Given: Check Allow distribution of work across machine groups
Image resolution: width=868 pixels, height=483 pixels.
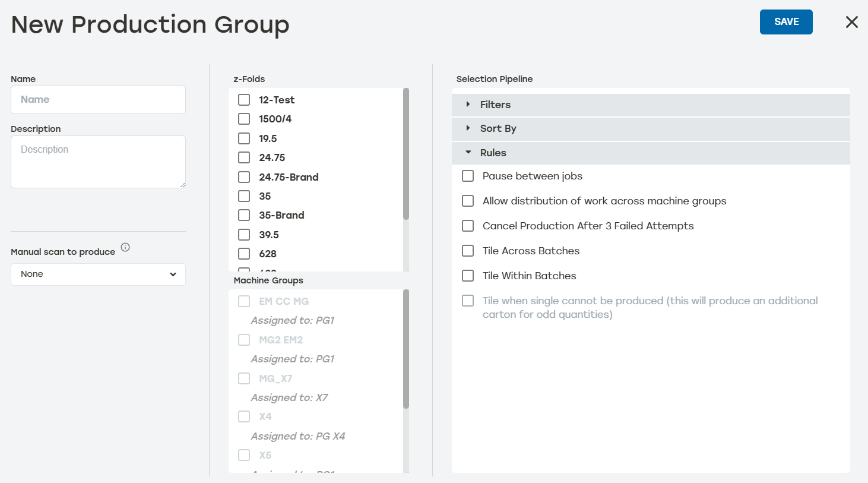Looking at the screenshot, I should point(467,200).
